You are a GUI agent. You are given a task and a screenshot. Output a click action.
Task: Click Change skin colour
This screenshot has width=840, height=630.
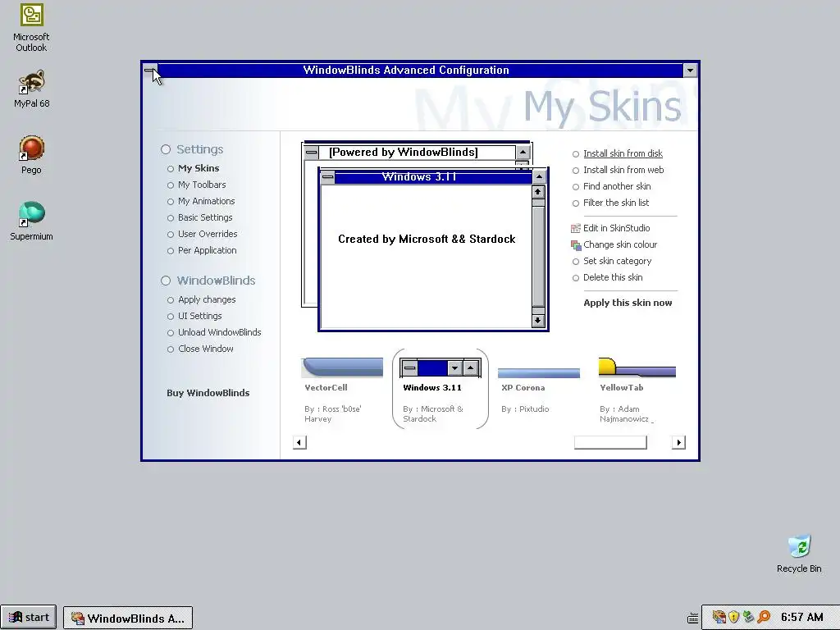tap(620, 244)
